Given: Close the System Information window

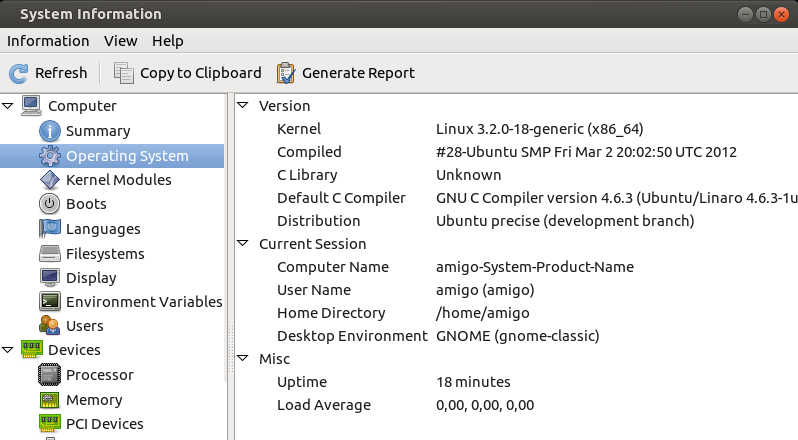Looking at the screenshot, I should click(x=781, y=14).
